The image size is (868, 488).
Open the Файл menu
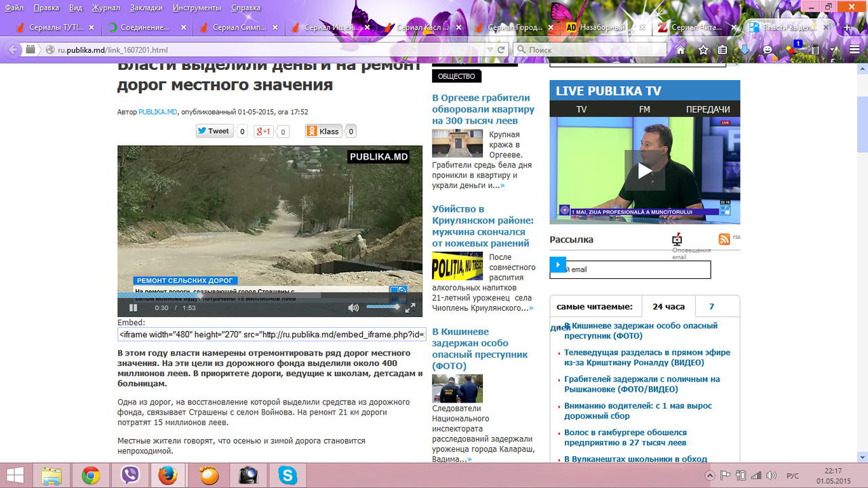point(14,7)
